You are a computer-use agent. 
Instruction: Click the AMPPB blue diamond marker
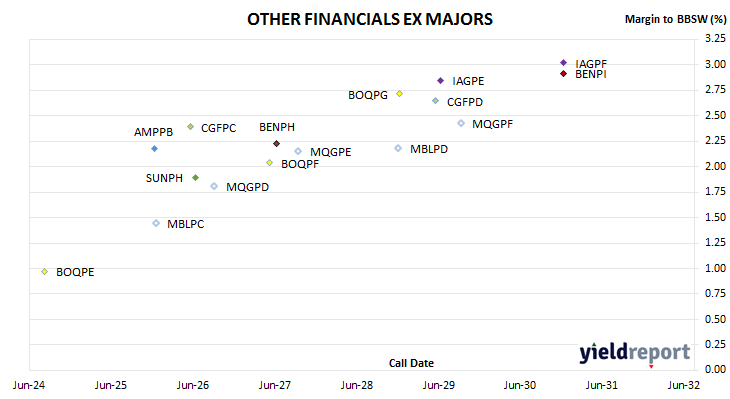[x=155, y=149]
